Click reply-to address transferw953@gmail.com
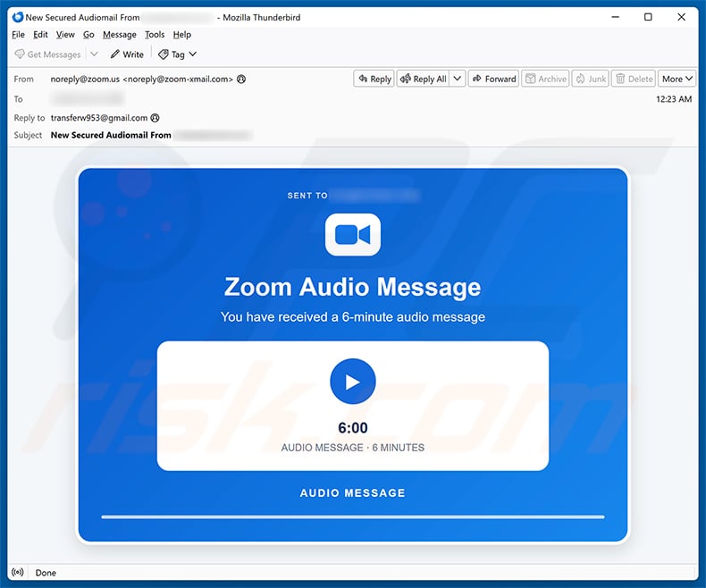Viewport: 706px width, 588px height. tap(99, 118)
